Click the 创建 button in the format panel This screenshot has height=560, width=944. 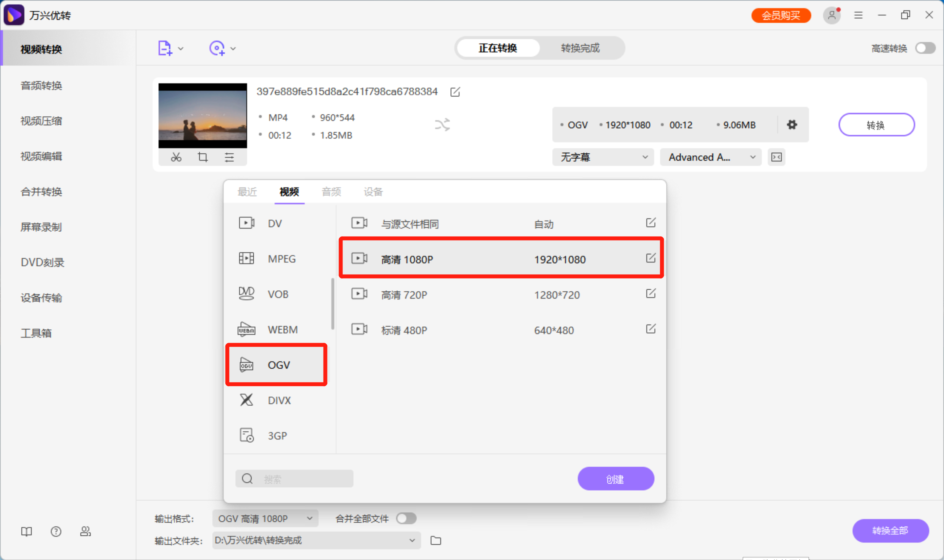tap(616, 478)
